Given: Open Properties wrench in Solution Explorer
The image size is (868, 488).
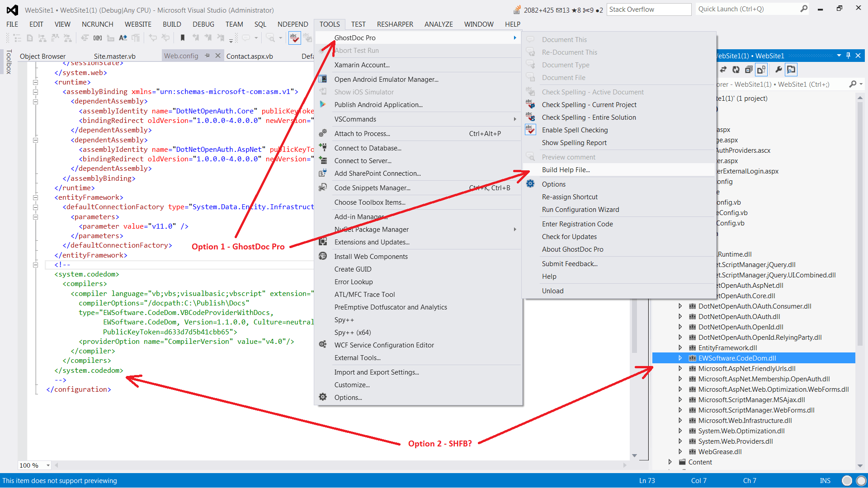Looking at the screenshot, I should click(x=778, y=70).
